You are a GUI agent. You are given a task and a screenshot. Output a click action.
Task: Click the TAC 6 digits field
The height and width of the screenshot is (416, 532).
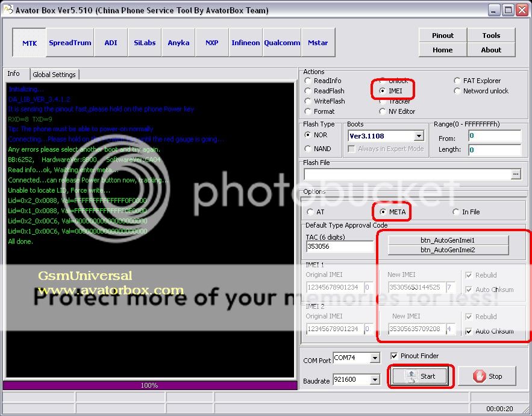339,246
